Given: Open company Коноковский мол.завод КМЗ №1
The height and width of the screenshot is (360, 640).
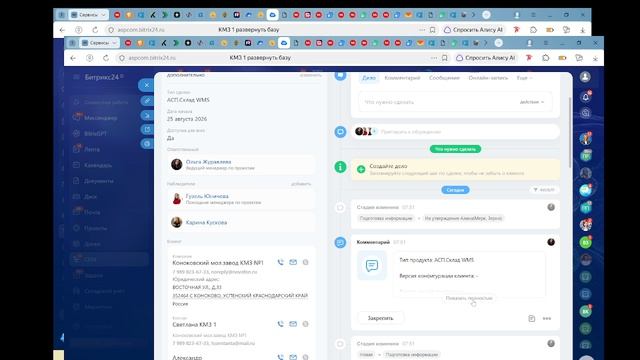Looking at the screenshot, I should pyautogui.click(x=218, y=262).
